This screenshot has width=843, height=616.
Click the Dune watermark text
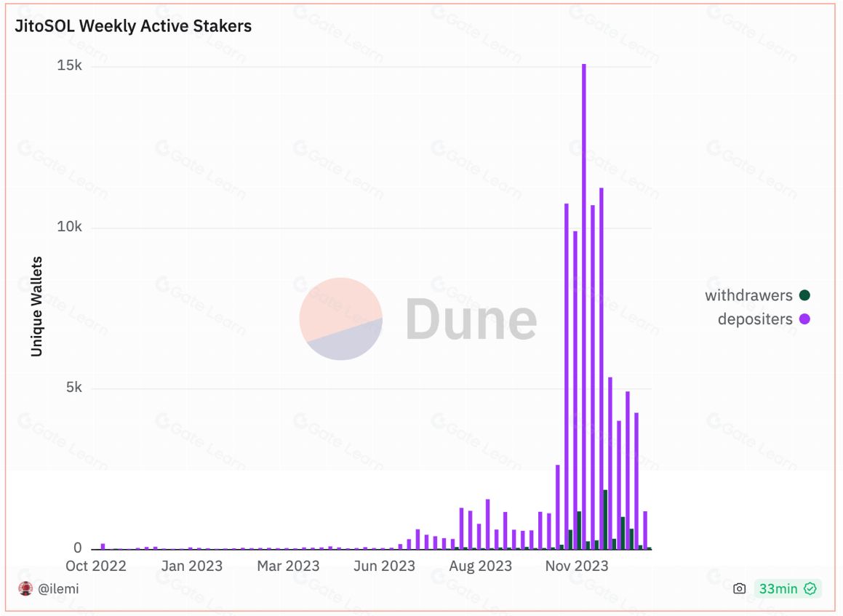[471, 319]
